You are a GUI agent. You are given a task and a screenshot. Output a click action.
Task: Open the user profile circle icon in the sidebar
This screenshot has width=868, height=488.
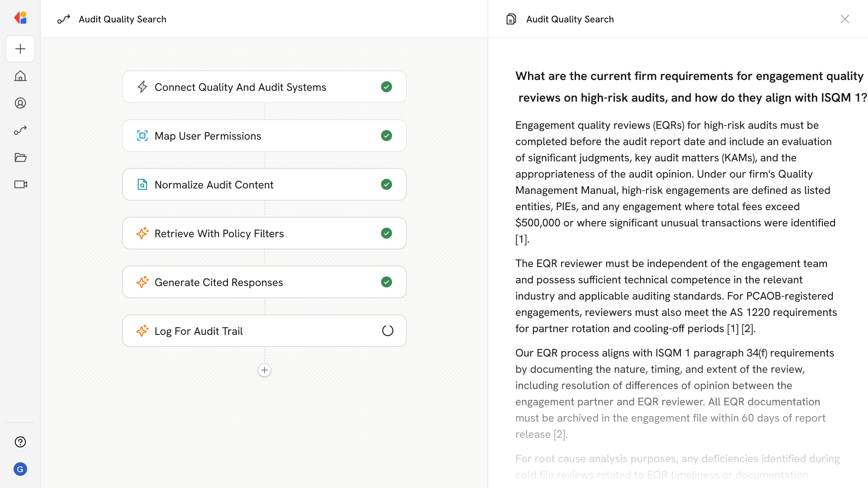point(20,103)
